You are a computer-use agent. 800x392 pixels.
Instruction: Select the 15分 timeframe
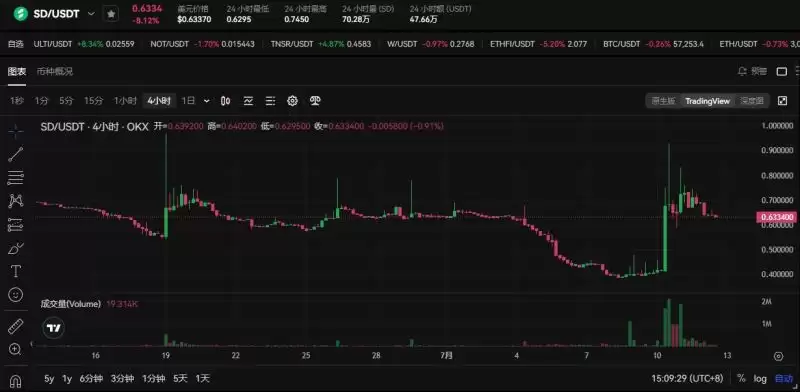tap(93, 101)
